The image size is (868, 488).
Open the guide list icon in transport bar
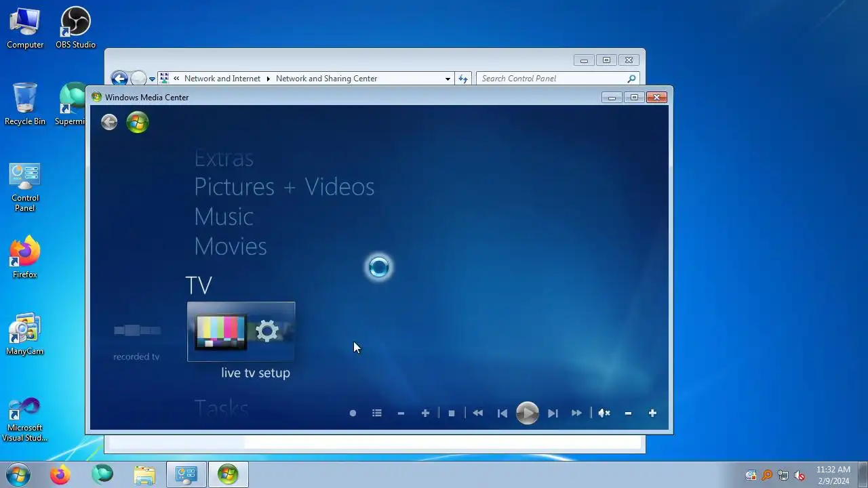377,413
